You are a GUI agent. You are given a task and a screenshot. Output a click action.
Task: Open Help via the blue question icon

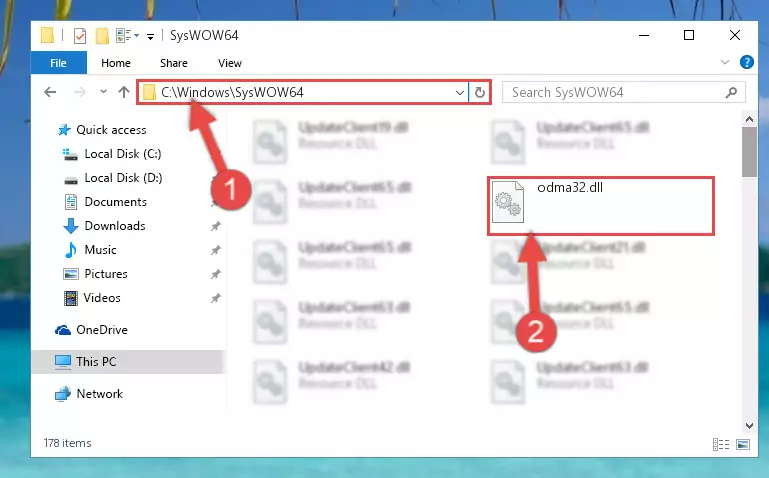(x=746, y=62)
